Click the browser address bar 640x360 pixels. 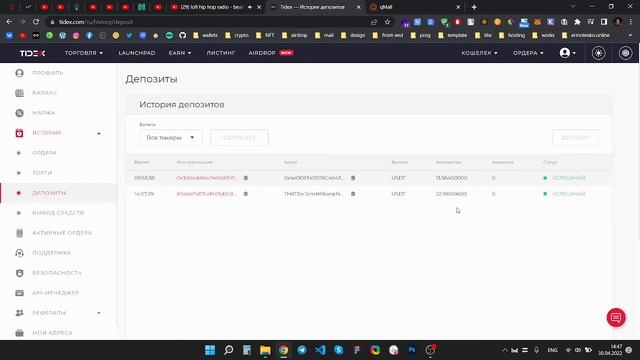point(208,22)
